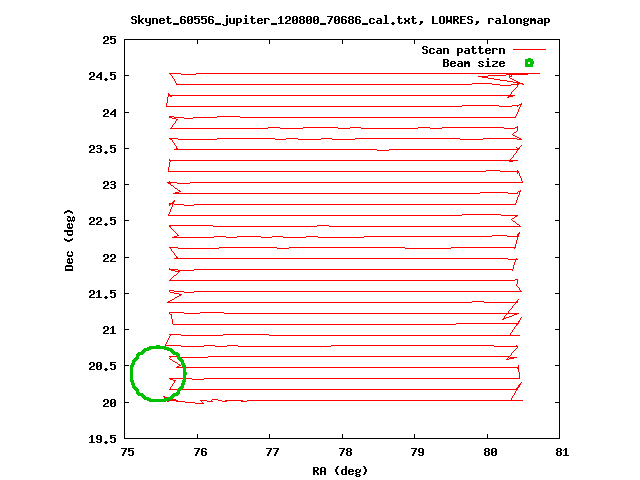Screen dimensions: 640x480
Task: Click the 'RA (deg)' axis label
Action: [x=340, y=471]
